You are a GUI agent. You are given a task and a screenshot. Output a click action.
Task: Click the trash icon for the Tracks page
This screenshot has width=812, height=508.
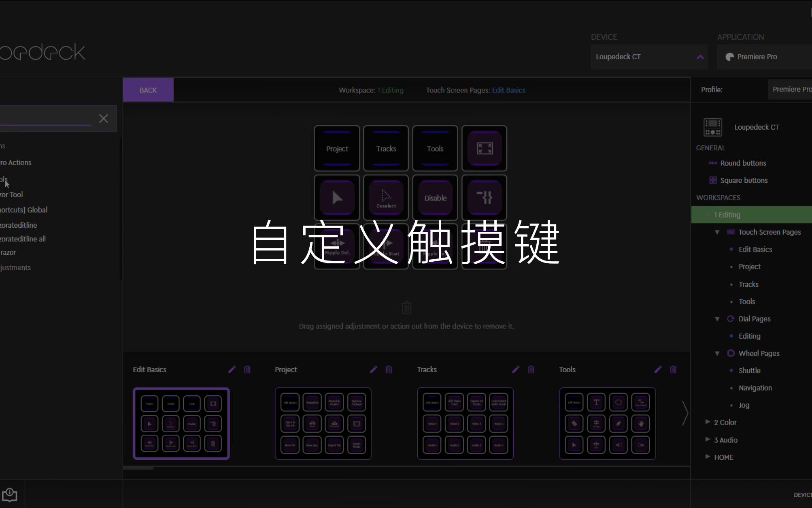531,369
